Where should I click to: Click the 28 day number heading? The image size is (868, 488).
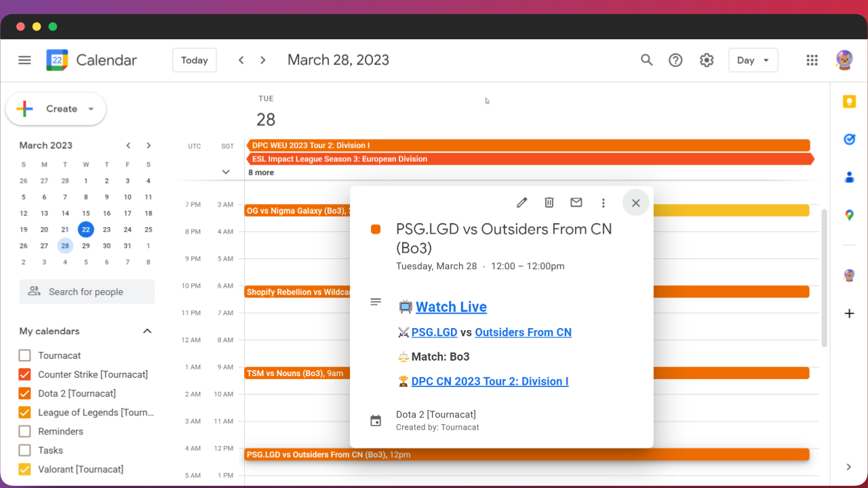click(266, 120)
